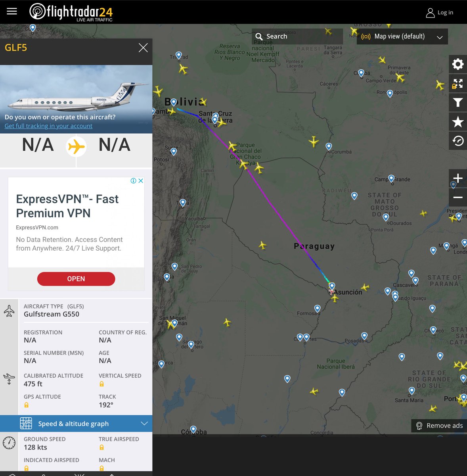Open the flight filter funnel
Viewport: 467px width, 476px height.
tap(458, 103)
